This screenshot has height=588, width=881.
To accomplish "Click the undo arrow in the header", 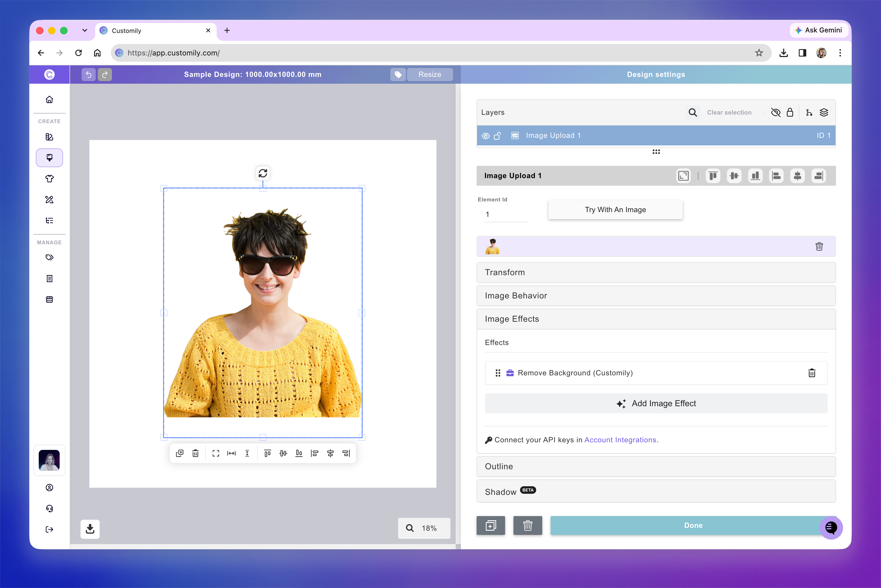I will (x=88, y=74).
